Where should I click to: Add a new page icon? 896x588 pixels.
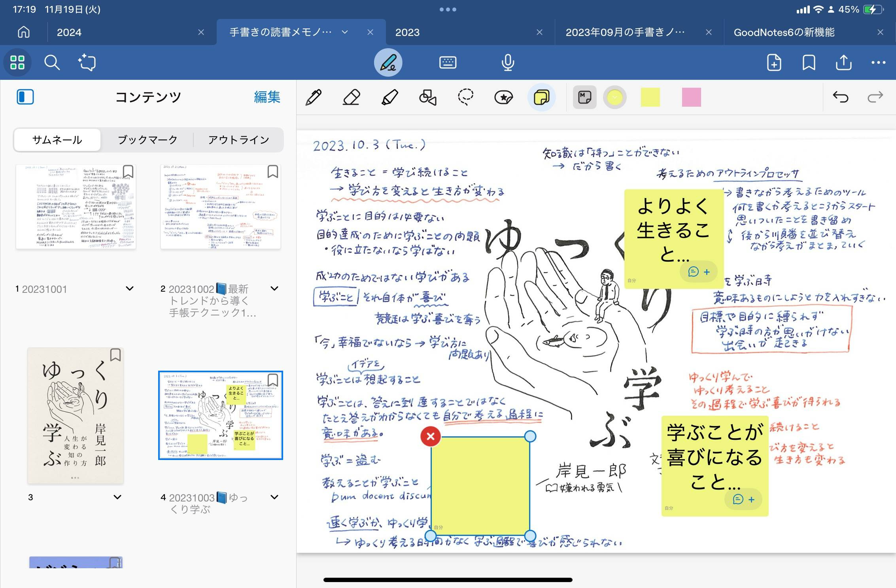coord(774,62)
